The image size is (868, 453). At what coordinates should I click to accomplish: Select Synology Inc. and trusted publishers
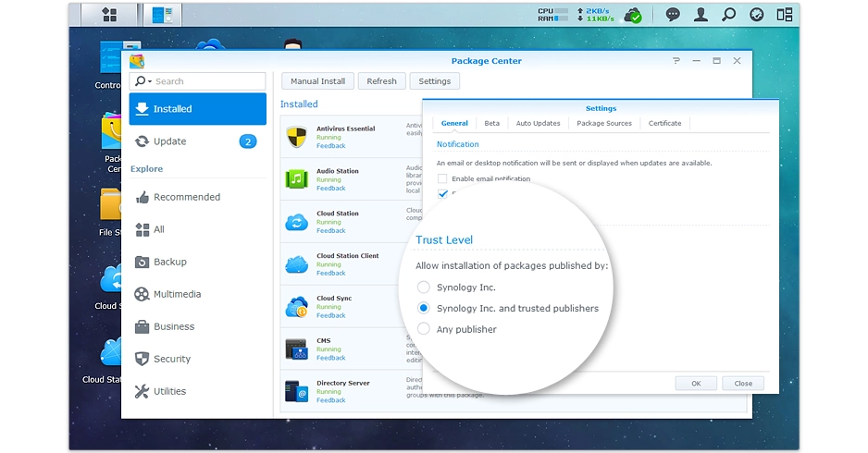[424, 308]
